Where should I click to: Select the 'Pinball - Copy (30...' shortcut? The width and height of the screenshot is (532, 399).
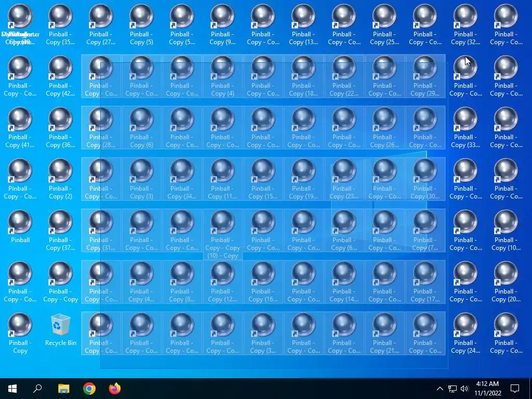pyautogui.click(x=425, y=179)
